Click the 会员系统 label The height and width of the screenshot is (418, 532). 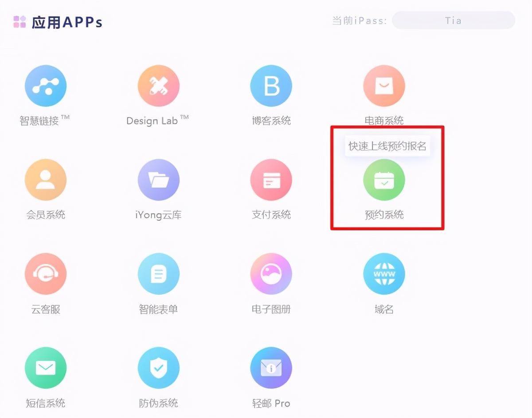(46, 215)
